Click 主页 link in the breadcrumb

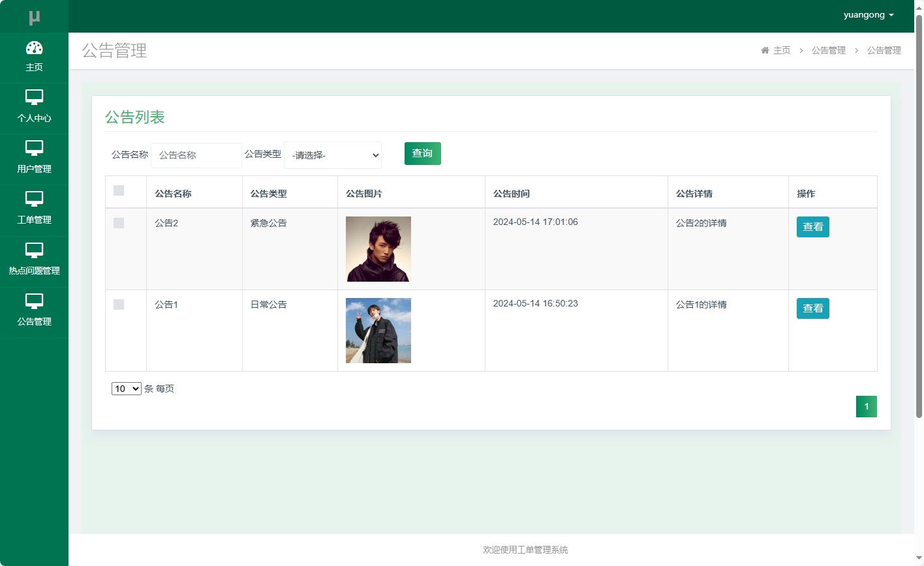pyautogui.click(x=781, y=50)
